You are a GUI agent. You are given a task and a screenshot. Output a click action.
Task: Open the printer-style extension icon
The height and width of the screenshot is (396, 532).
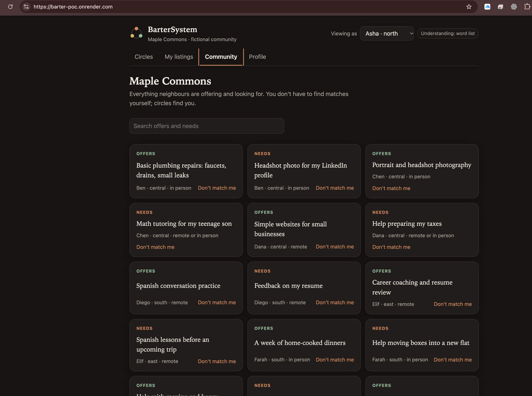click(500, 6)
